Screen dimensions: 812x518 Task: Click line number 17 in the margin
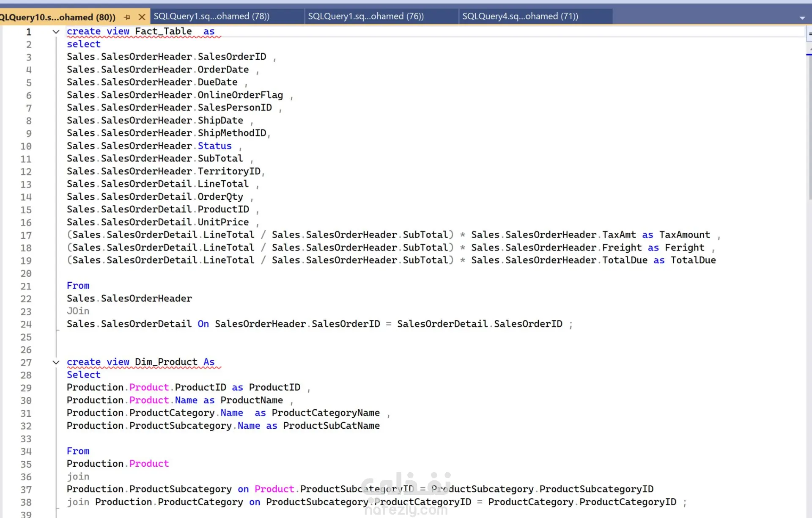click(26, 235)
